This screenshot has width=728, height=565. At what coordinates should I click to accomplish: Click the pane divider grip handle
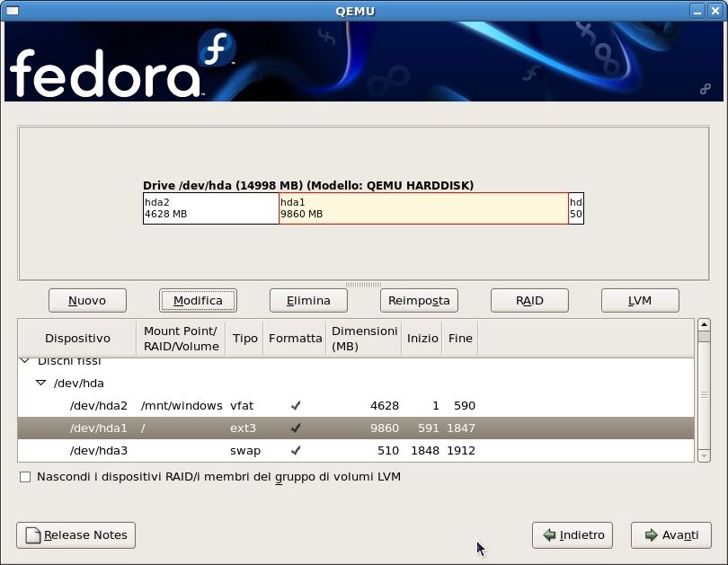(363, 285)
